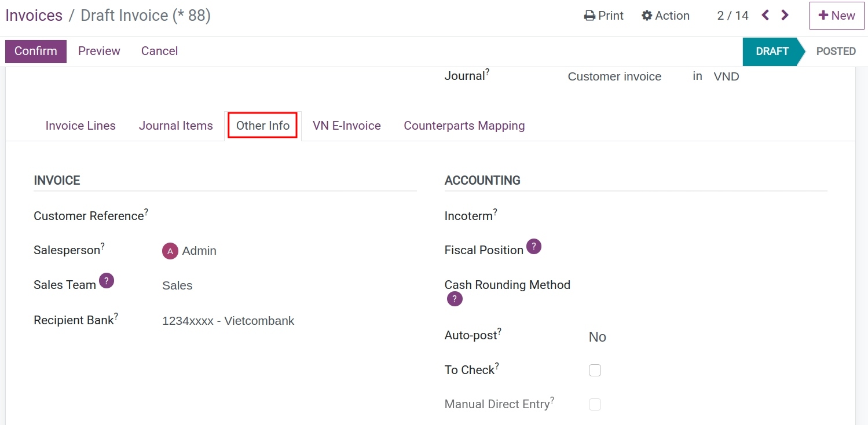Image resolution: width=868 pixels, height=425 pixels.
Task: Go to the next invoice record
Action: pos(785,16)
